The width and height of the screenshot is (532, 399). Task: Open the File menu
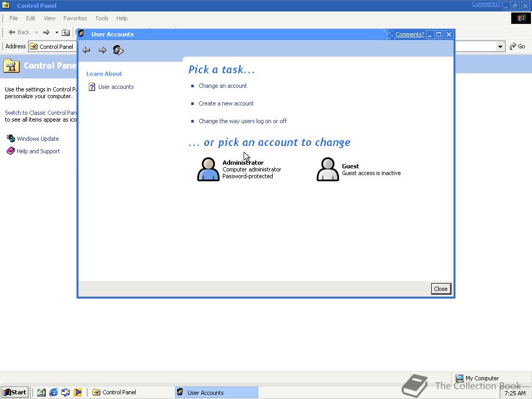14,18
